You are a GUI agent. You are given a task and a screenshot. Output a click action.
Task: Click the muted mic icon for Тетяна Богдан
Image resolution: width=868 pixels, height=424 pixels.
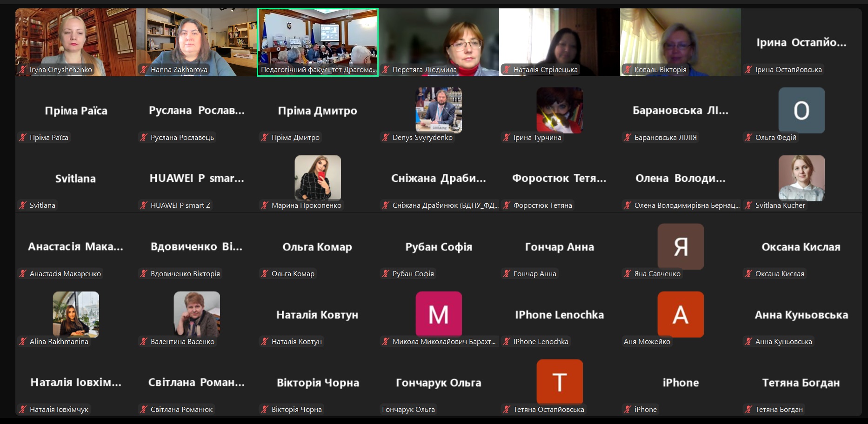coord(748,410)
